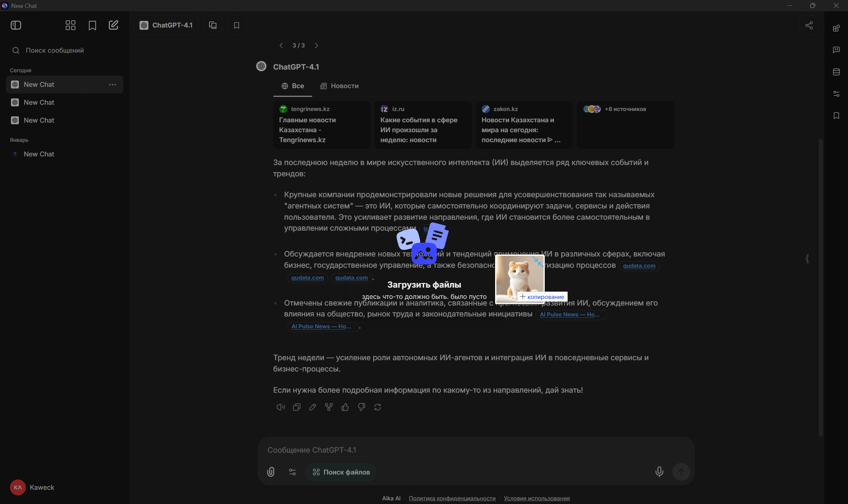Send message with arrow button

pos(681,472)
